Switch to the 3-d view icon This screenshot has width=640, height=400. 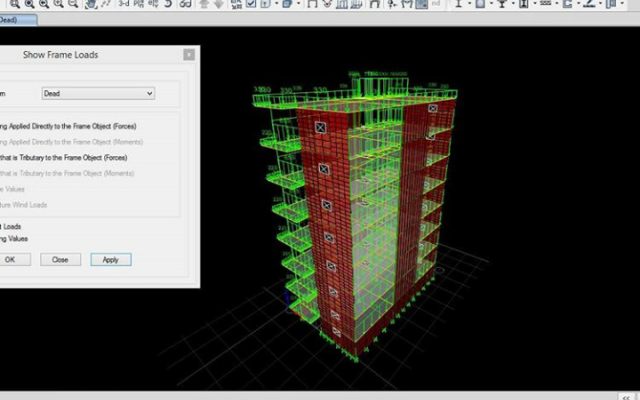coord(124,4)
